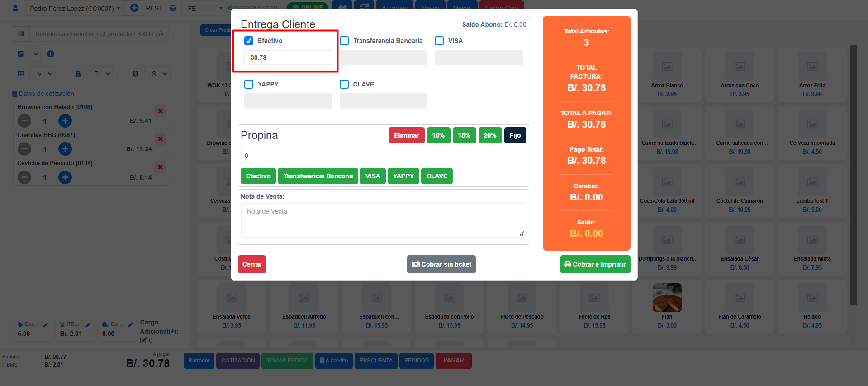Click the printer icon next to REST
Image resolution: width=868 pixels, height=386 pixels.
[173, 8]
